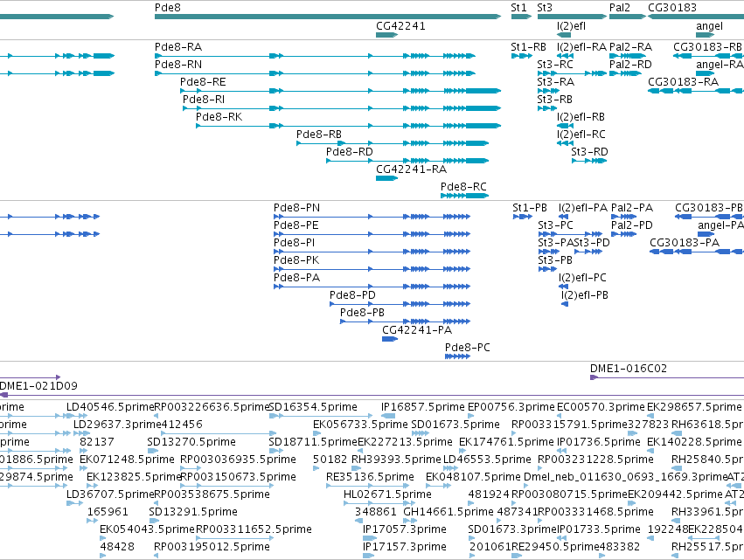Select protein Pde8-PE
This screenshot has width=744, height=560.
click(372, 234)
